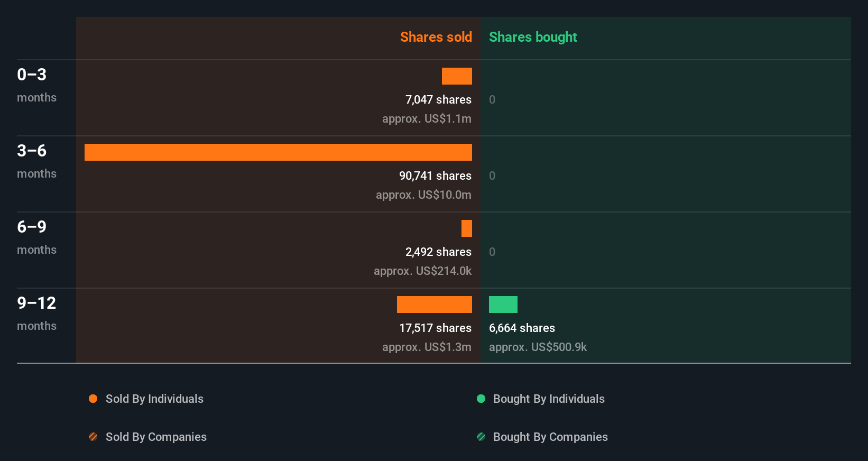The image size is (868, 461).
Task: Click the striped Bought By Companies legend icon
Action: click(481, 437)
